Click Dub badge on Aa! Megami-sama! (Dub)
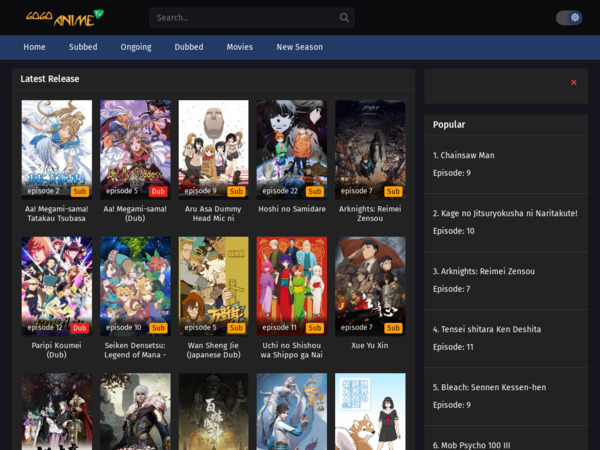Viewport: 600px width, 450px height. 158,191
